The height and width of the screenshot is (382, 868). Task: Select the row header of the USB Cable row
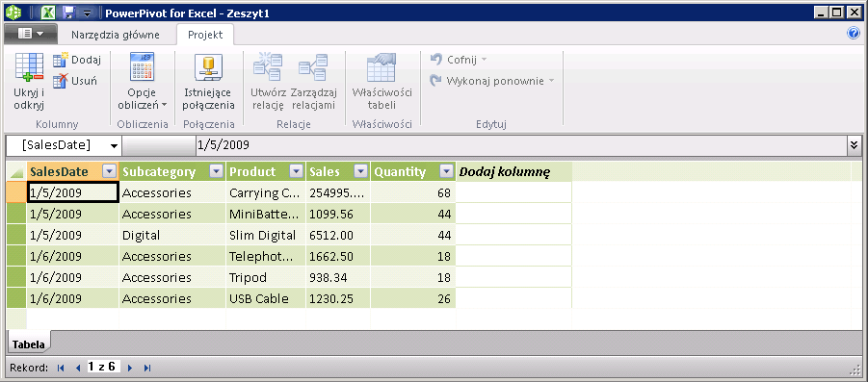[16, 298]
